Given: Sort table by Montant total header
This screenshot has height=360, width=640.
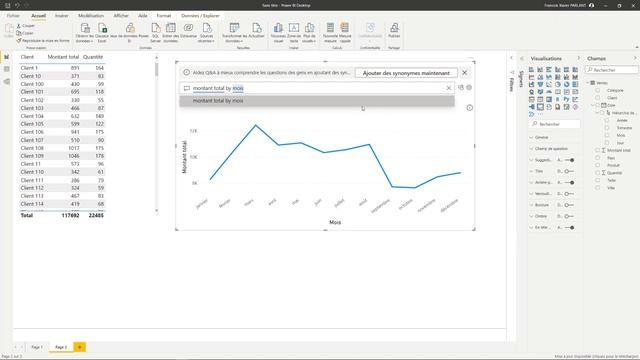Looking at the screenshot, I should (x=63, y=57).
